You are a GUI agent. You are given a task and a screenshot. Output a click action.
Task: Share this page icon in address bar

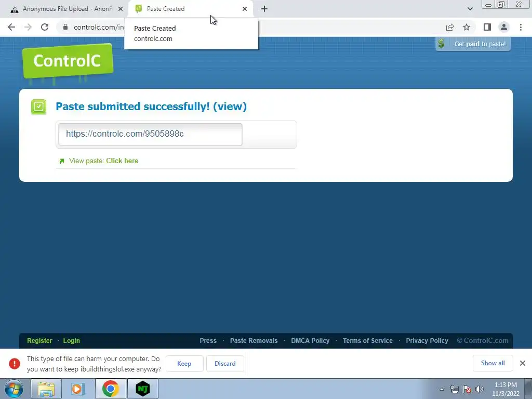450,27
